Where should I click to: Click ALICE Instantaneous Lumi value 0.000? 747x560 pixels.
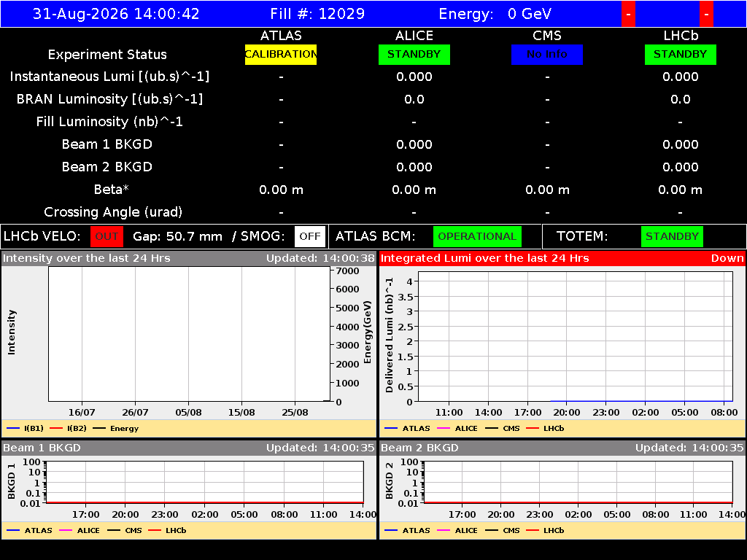click(x=414, y=77)
